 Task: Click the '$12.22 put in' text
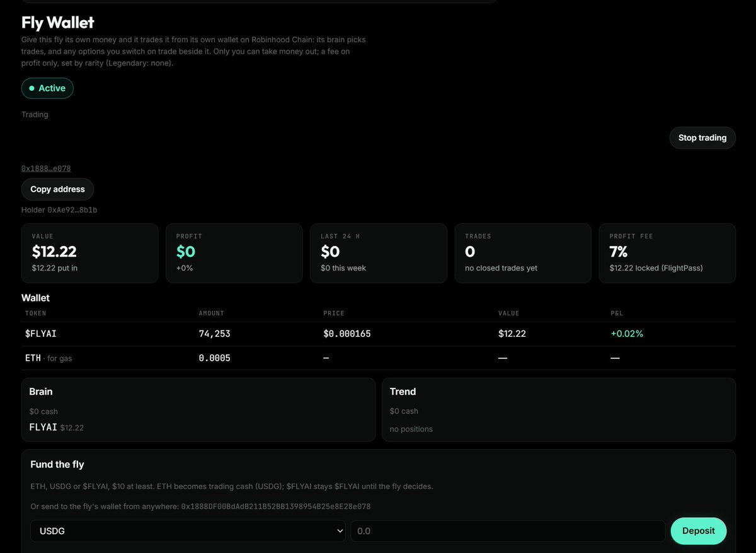(x=55, y=268)
